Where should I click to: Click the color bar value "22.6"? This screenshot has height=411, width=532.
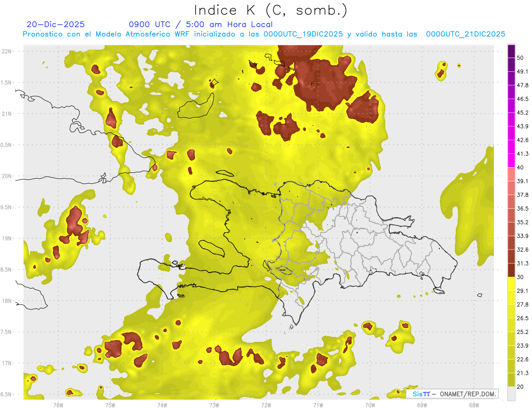pos(523,359)
